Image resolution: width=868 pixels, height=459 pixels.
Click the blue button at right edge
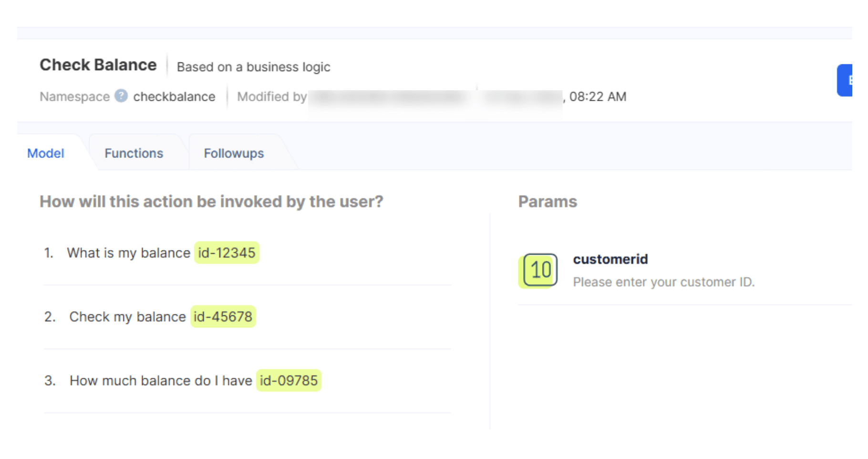(x=845, y=80)
